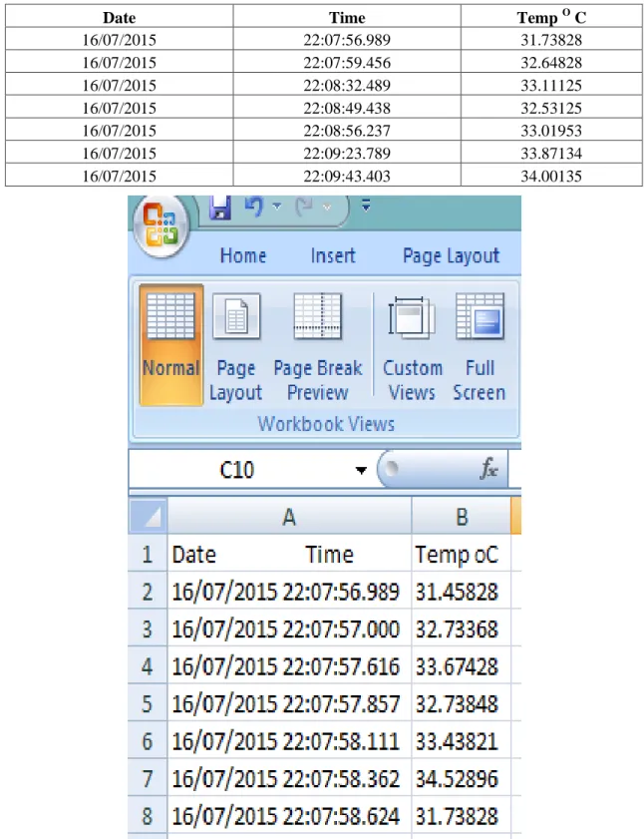Click 32.64828 in the top table
This screenshot has height=839, width=644.
tap(551, 63)
